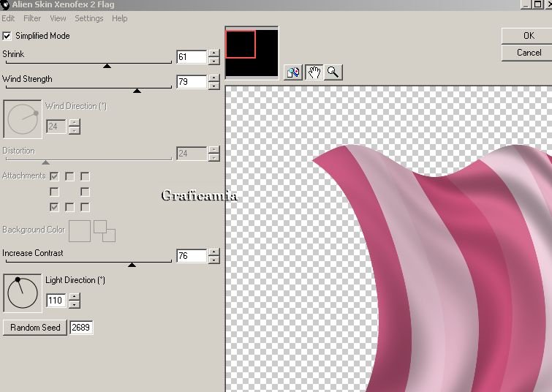Click the preview split toggle icon
The image size is (552, 392).
(x=293, y=72)
